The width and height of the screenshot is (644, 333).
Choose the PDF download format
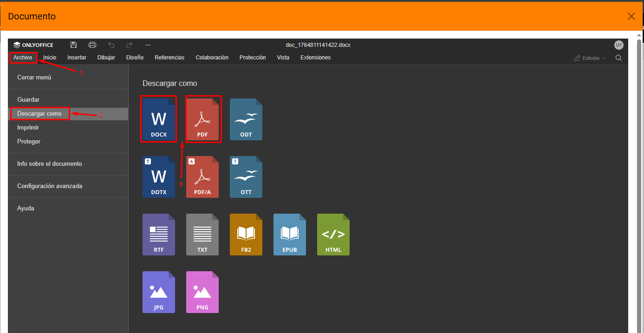(x=202, y=119)
